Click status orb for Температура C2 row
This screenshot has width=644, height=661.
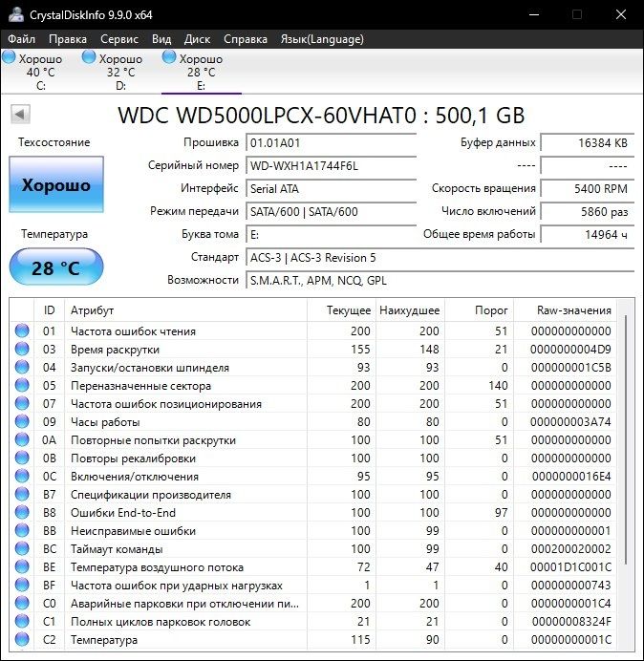(x=22, y=639)
